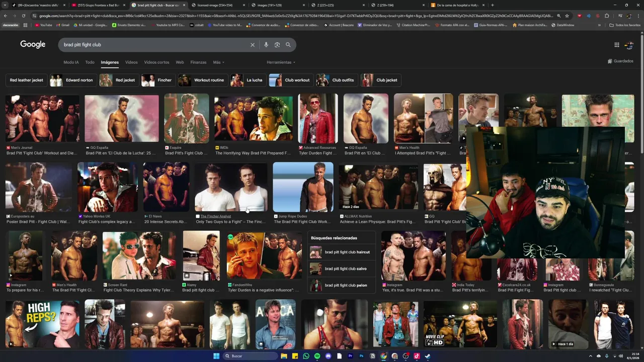This screenshot has width=644, height=362.
Task: Filter by Workout routine chip
Action: pyautogui.click(x=203, y=80)
